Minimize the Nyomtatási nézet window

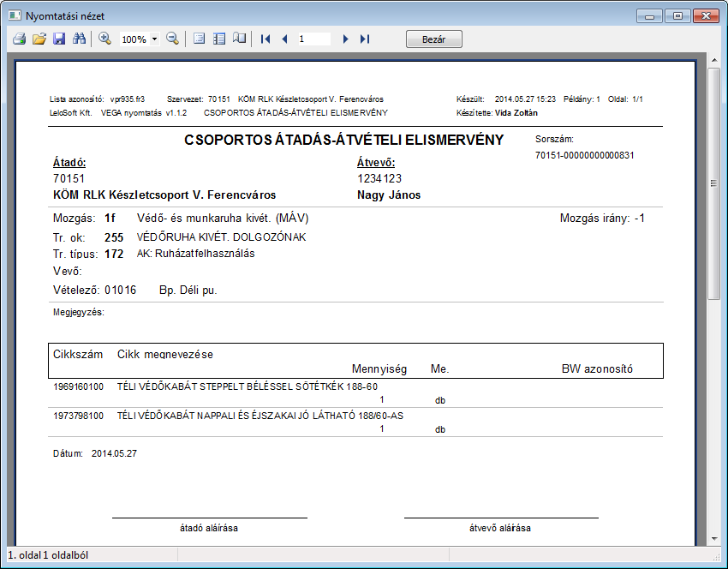pos(649,15)
